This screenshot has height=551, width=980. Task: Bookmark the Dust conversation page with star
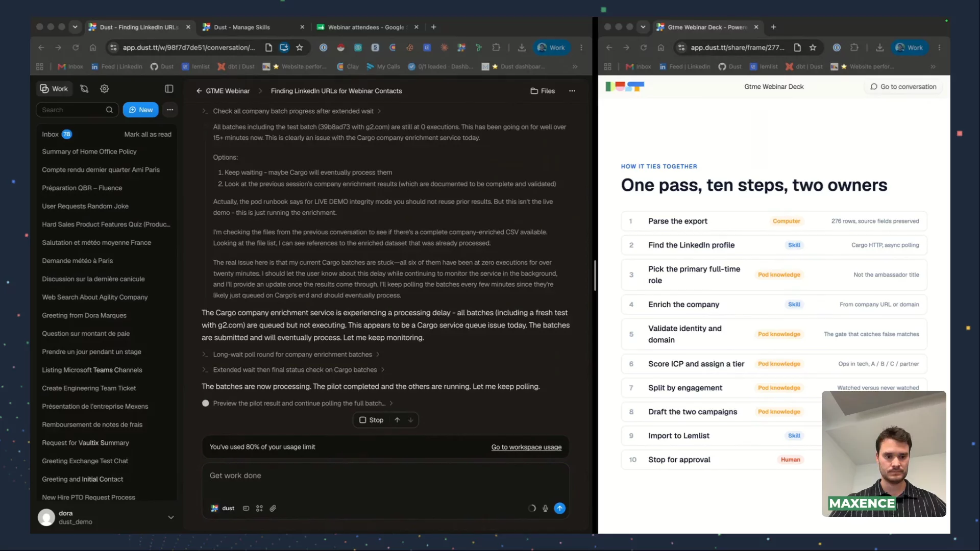point(300,47)
